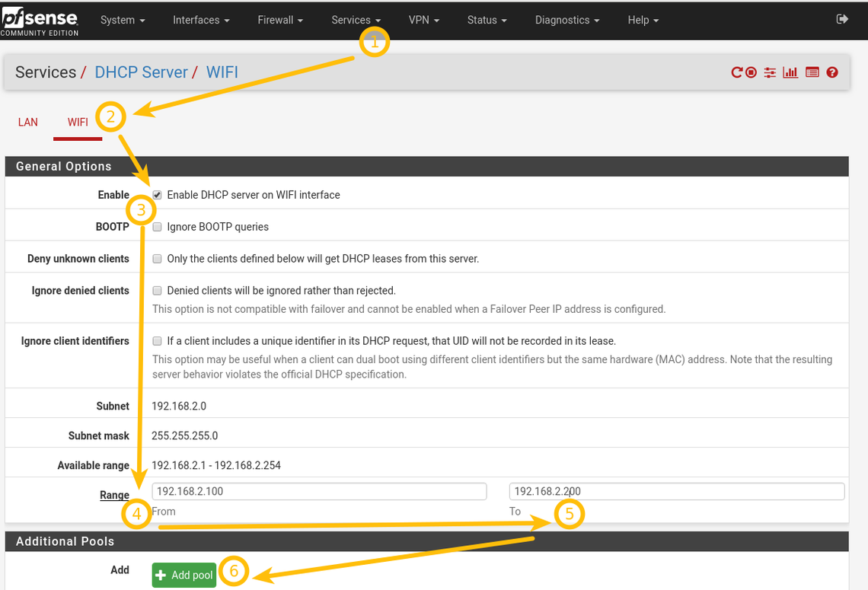868x590 pixels.
Task: Enable the Deny unknown clients checkbox
Action: click(158, 259)
